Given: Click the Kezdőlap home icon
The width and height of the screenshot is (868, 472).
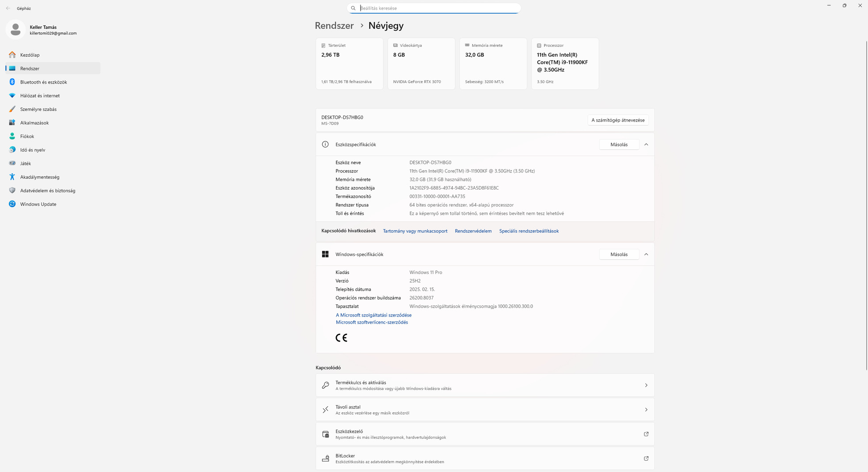Looking at the screenshot, I should coord(12,55).
